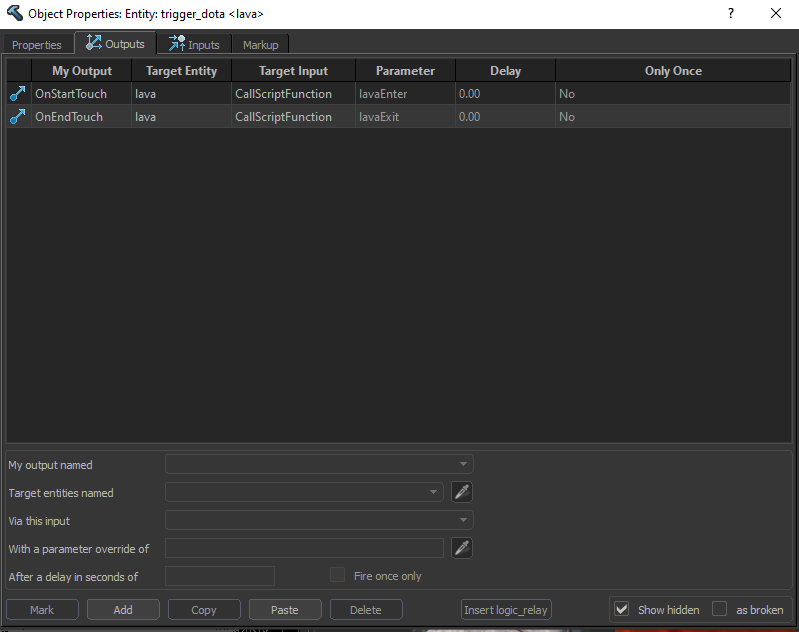799x632 pixels.
Task: Click the OnStartTouch output connection icon
Action: point(18,94)
